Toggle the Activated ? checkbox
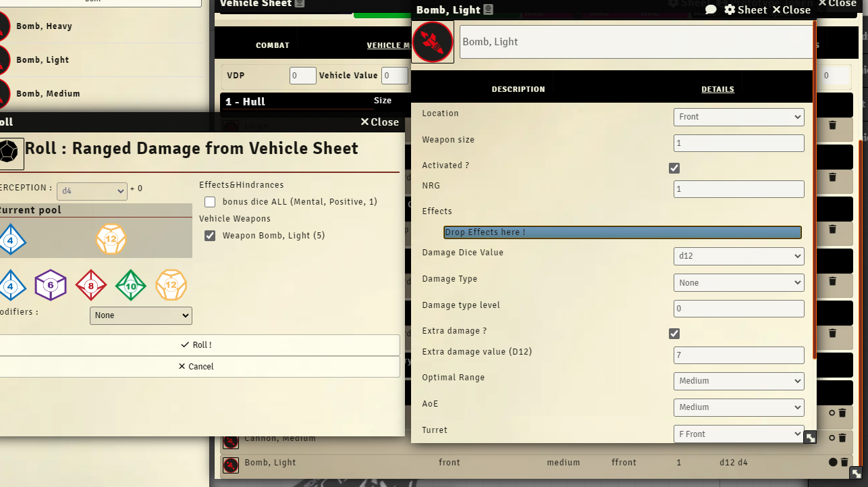This screenshot has width=868, height=487. (x=674, y=168)
